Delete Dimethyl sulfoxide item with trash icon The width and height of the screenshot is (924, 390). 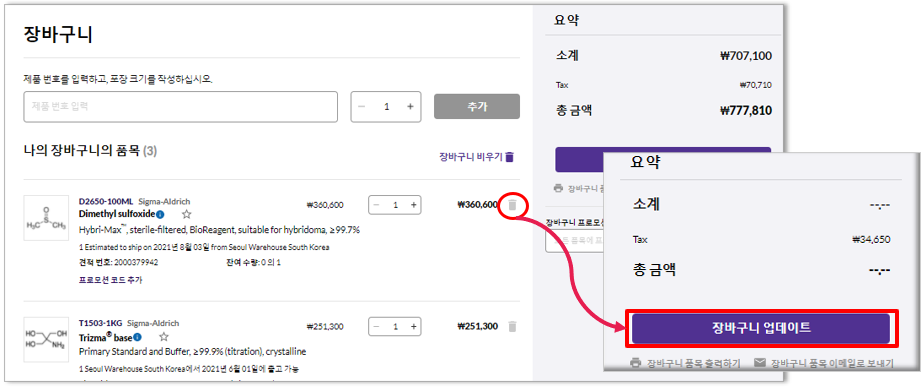pyautogui.click(x=513, y=205)
